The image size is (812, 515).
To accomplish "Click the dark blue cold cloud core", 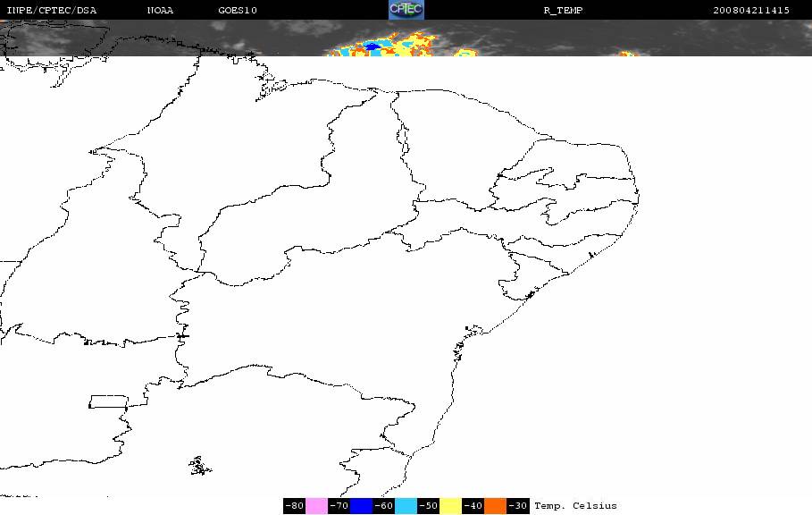I will [x=372, y=47].
